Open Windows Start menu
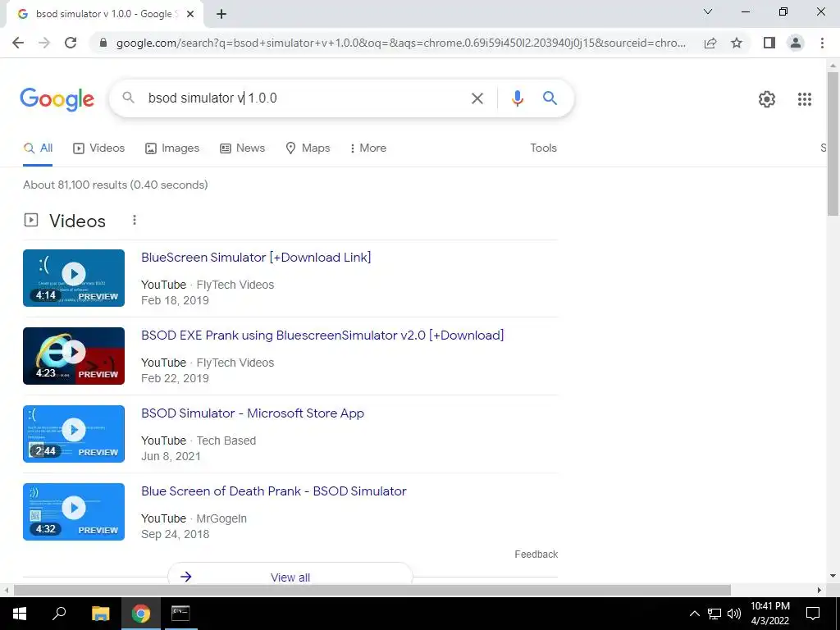The height and width of the screenshot is (630, 840). [20, 614]
